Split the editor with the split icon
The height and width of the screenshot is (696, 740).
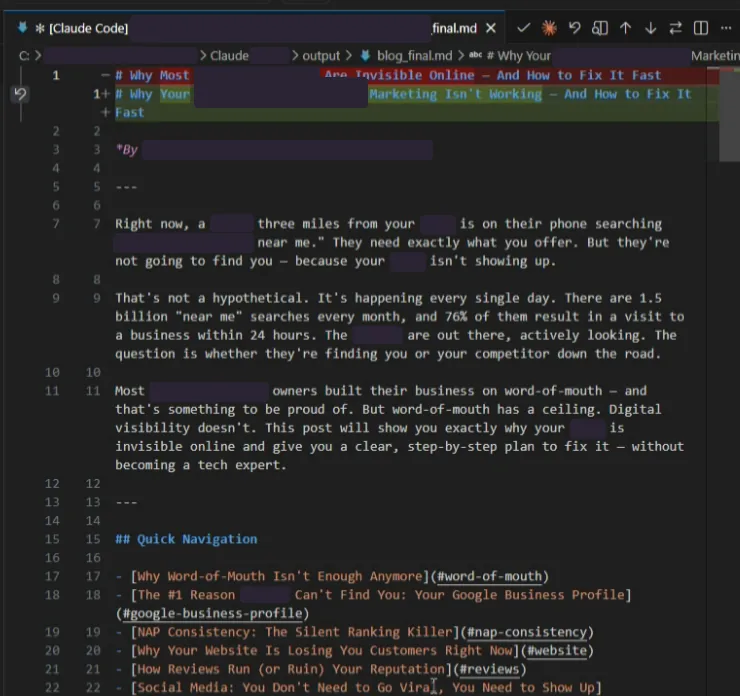pyautogui.click(x=701, y=28)
